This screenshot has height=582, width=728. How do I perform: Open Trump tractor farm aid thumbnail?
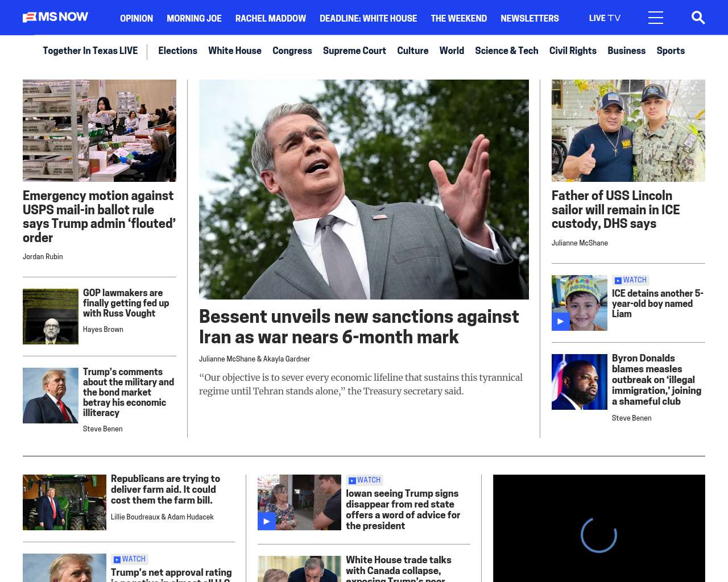tap(64, 502)
